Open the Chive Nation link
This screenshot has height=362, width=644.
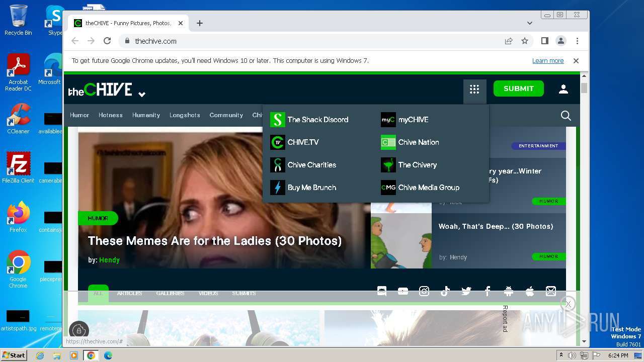(419, 142)
